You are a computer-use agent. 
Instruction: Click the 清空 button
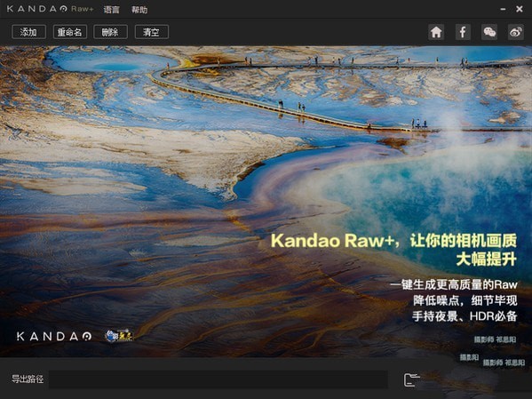point(152,32)
